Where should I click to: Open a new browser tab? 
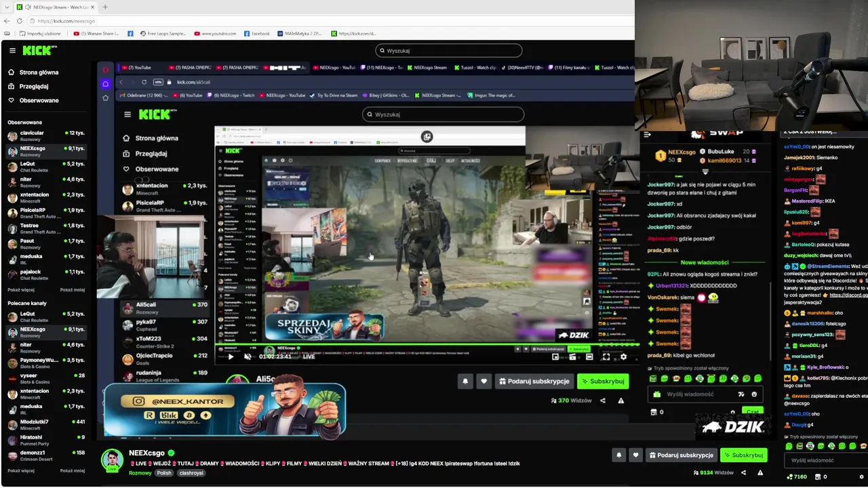coord(104,7)
